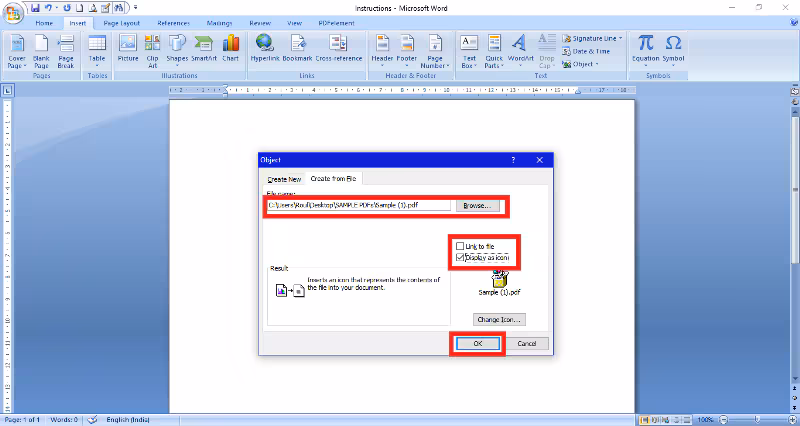Image resolution: width=800 pixels, height=426 pixels.
Task: Open the Office Button menu
Action: (12, 12)
